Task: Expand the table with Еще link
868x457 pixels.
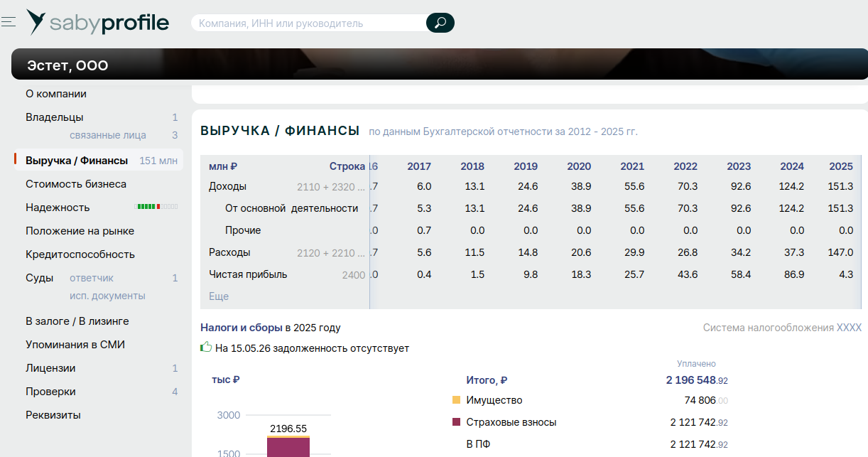Action: 219,296
